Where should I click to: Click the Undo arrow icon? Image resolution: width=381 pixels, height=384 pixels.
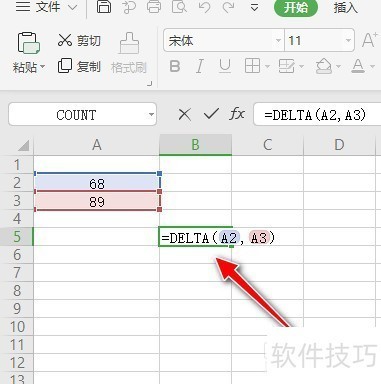coord(204,7)
